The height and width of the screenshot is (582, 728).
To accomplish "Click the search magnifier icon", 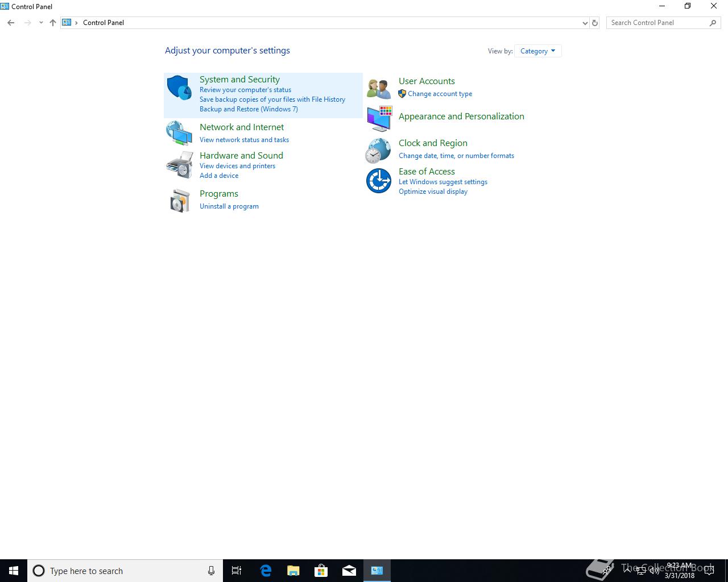I will point(713,23).
